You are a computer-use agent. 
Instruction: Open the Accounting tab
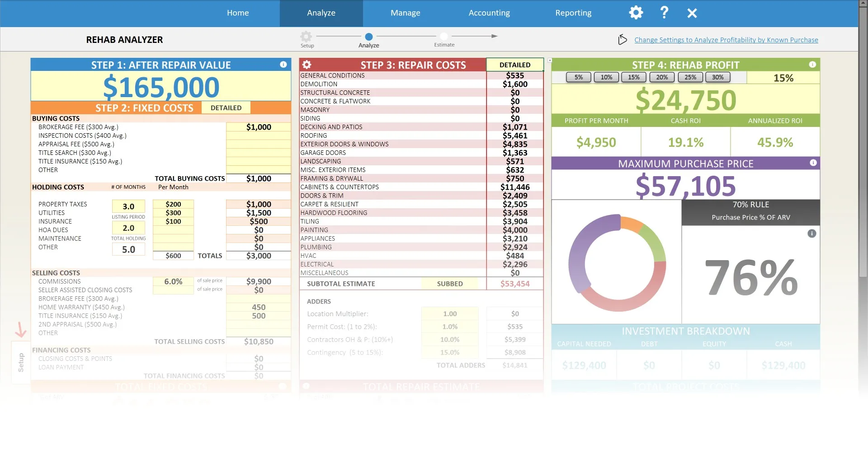coord(489,13)
